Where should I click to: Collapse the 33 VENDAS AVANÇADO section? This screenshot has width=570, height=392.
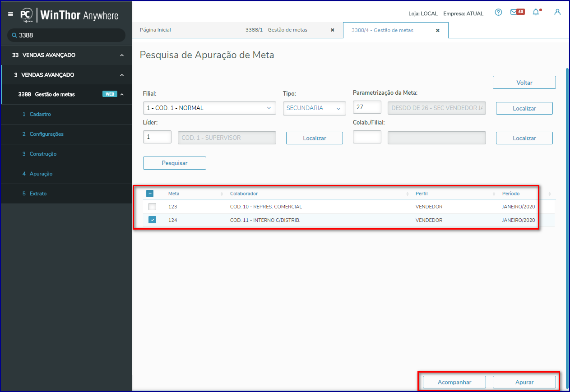tap(121, 55)
